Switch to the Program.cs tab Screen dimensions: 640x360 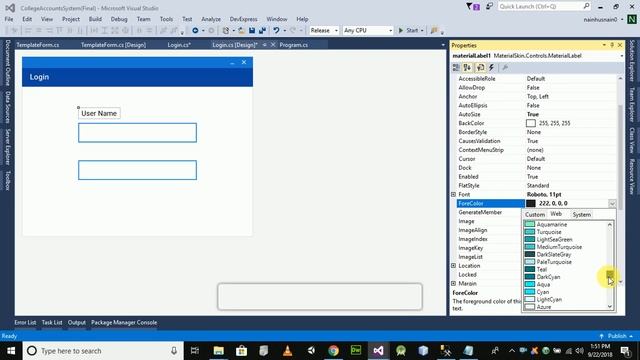click(x=293, y=45)
